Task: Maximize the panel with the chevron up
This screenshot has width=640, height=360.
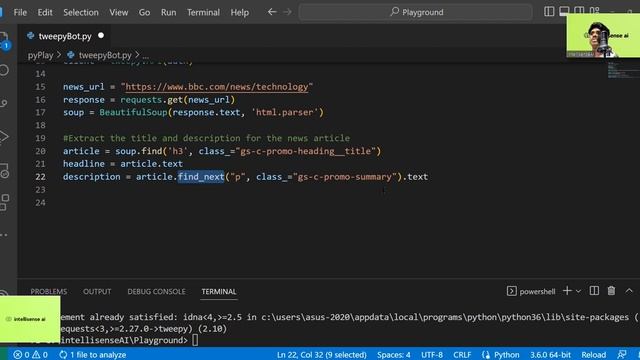Action: 629,291
